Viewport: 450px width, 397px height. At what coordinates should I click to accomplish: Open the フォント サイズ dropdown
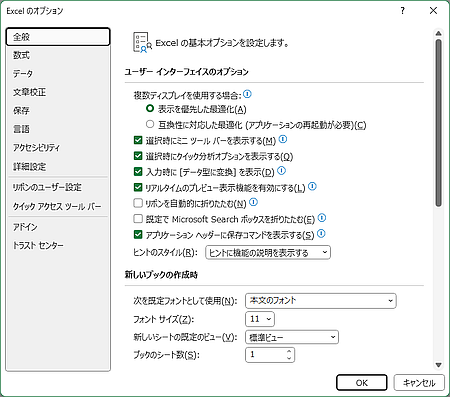(x=260, y=319)
